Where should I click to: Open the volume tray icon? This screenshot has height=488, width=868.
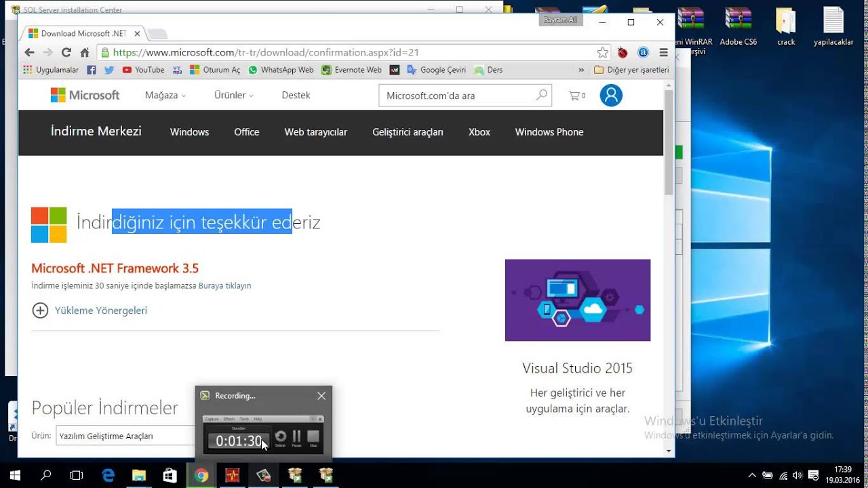pos(797,475)
